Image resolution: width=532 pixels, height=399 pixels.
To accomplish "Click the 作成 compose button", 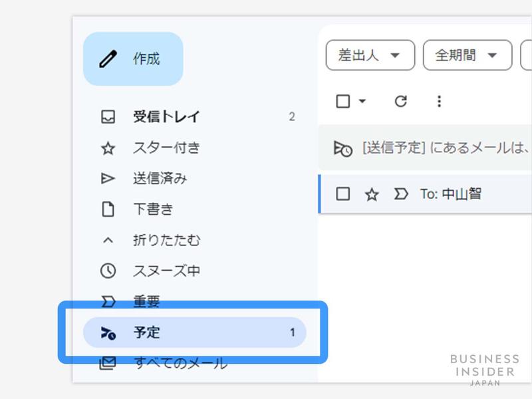I will pyautogui.click(x=134, y=59).
